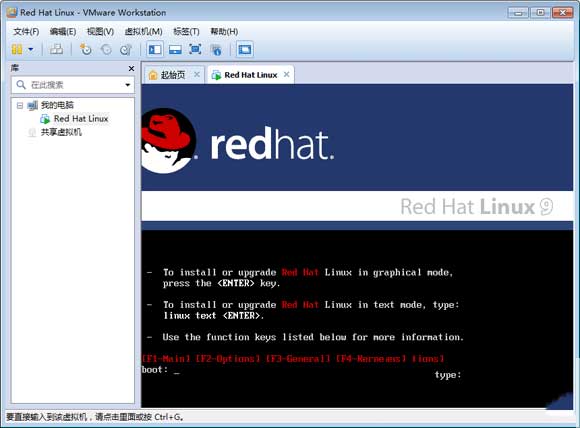Screen dimensions: 580x428
Task: Click the suspend/pause virtual machine icon
Action: [x=17, y=49]
